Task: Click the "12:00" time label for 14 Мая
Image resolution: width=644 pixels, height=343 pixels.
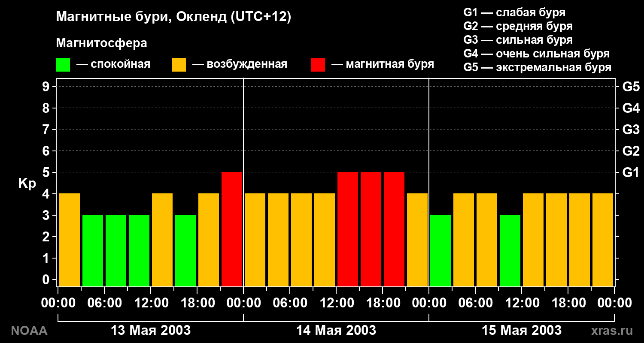Action: coord(336,303)
